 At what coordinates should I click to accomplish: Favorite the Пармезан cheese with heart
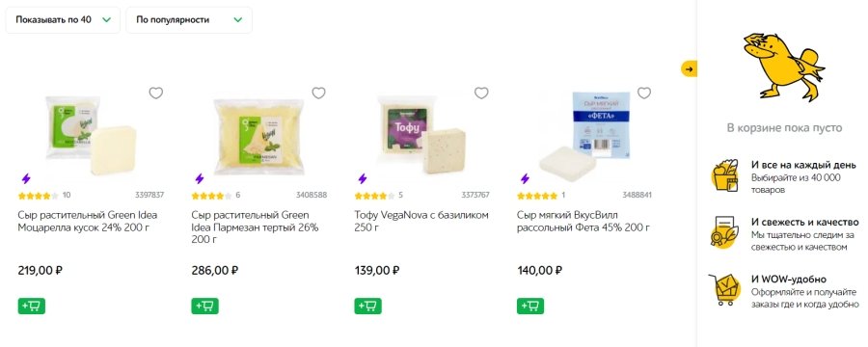319,93
